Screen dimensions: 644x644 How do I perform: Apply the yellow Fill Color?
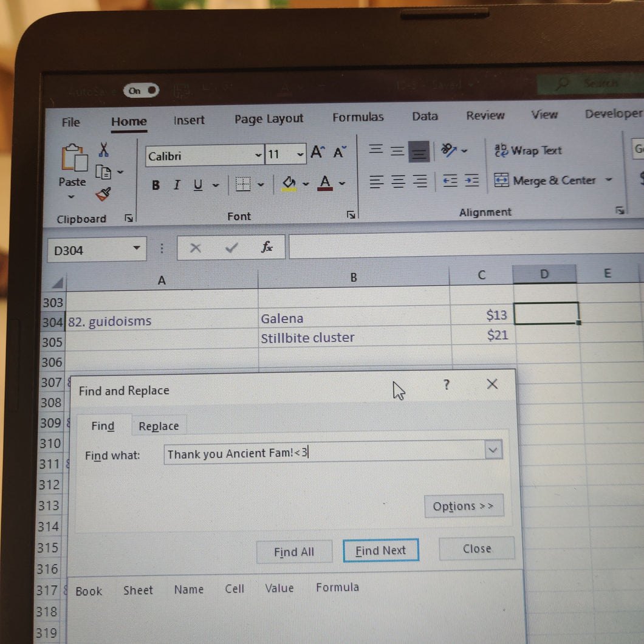coord(289,183)
